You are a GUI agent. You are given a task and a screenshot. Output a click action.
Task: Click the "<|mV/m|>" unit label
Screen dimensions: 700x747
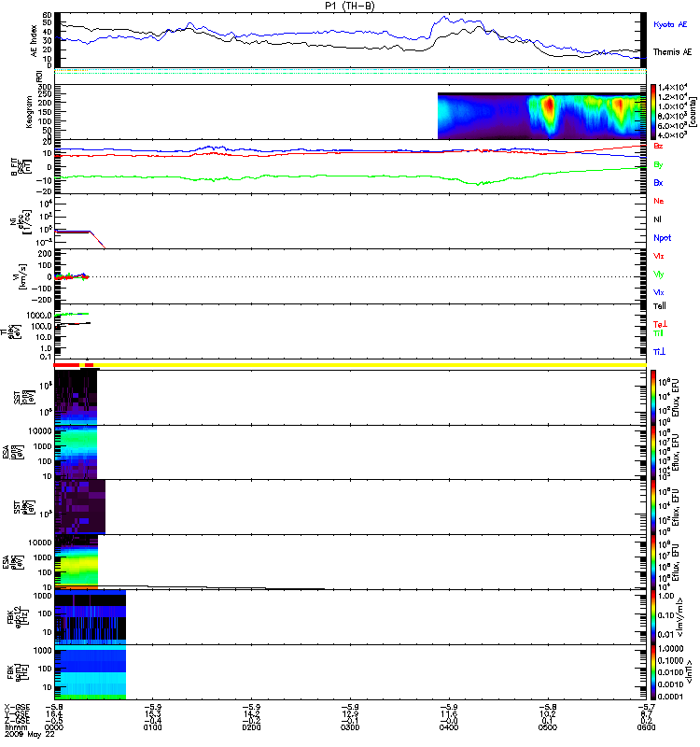[680, 617]
